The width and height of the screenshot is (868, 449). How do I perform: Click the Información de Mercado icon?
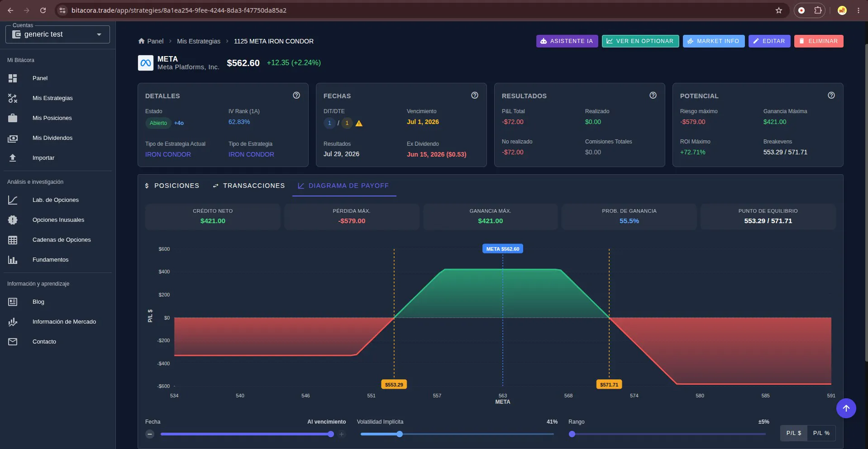(13, 322)
